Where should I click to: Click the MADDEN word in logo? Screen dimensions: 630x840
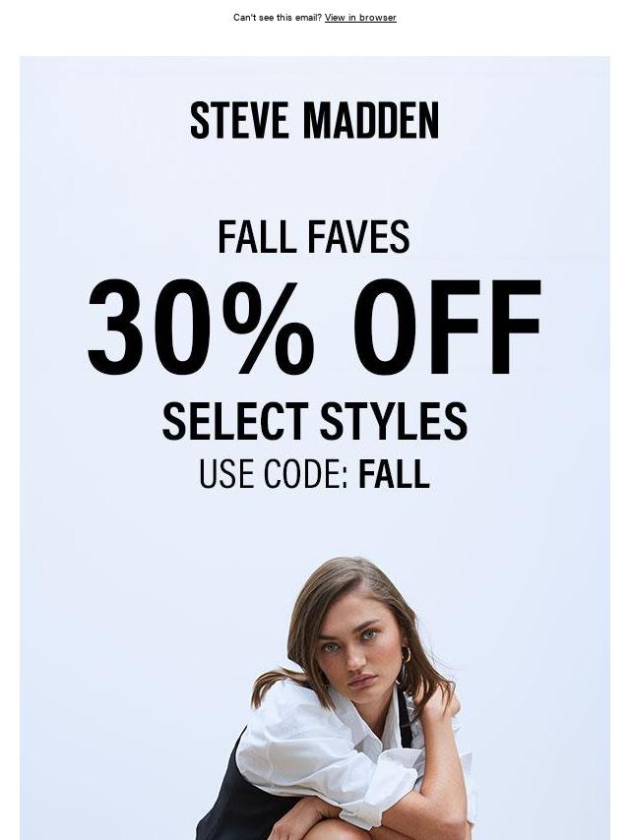[371, 121]
